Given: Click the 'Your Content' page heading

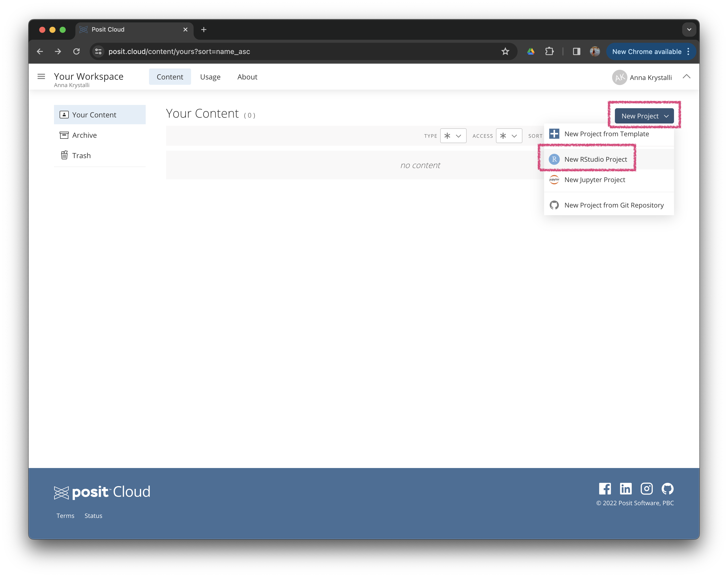Looking at the screenshot, I should tap(202, 114).
